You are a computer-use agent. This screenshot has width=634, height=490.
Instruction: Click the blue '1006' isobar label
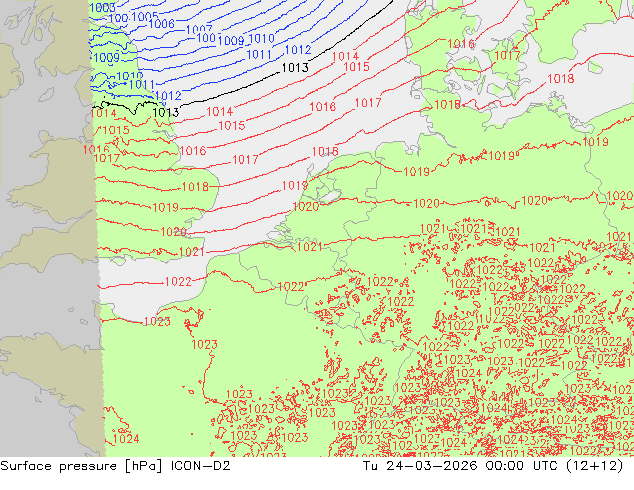coord(161,24)
